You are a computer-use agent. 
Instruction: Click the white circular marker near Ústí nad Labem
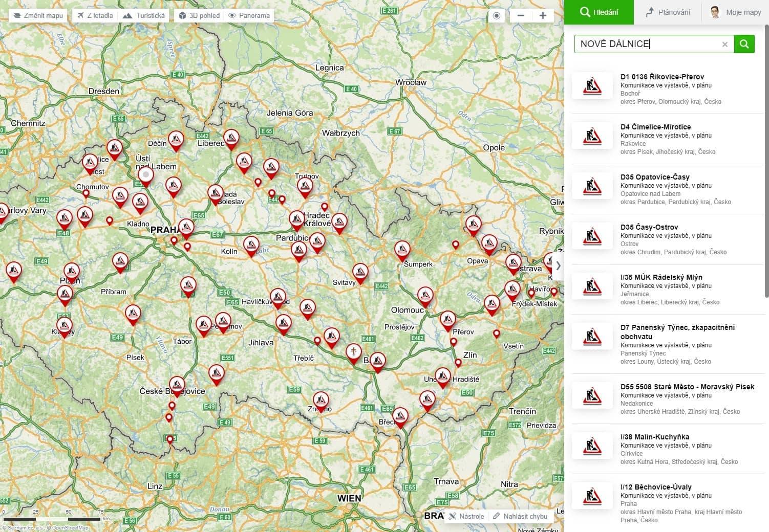(x=146, y=175)
